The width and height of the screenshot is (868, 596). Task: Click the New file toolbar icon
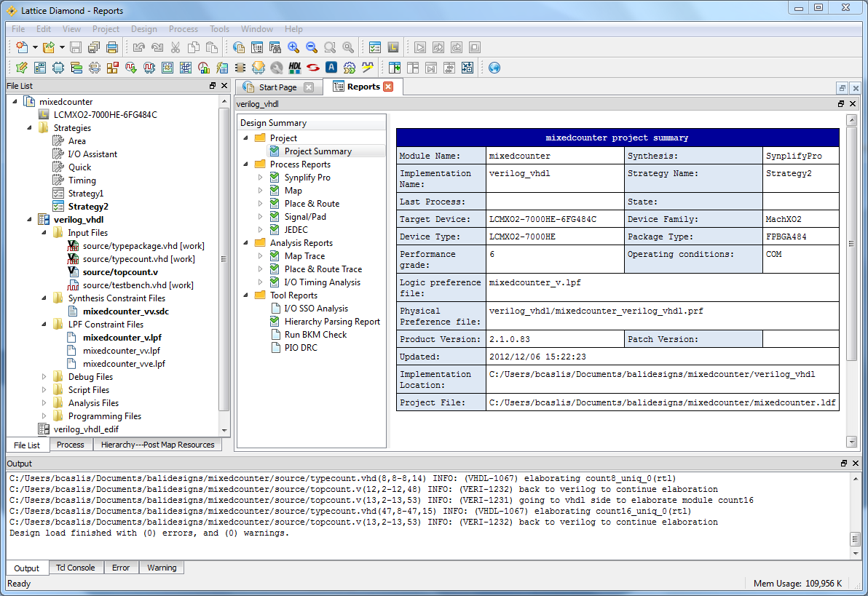(22, 48)
